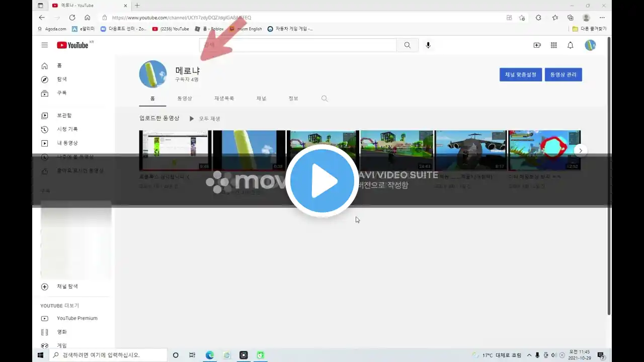Click the 업로드한 동영상 heading

159,118
